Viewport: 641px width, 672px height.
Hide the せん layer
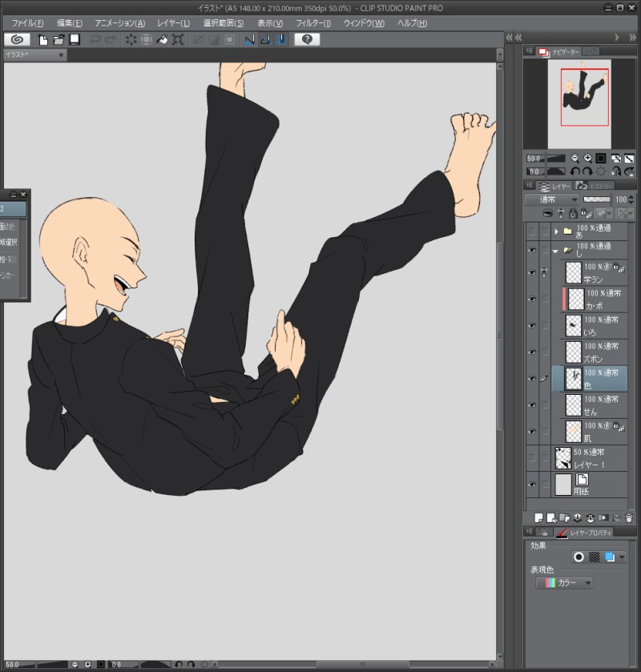(x=532, y=405)
